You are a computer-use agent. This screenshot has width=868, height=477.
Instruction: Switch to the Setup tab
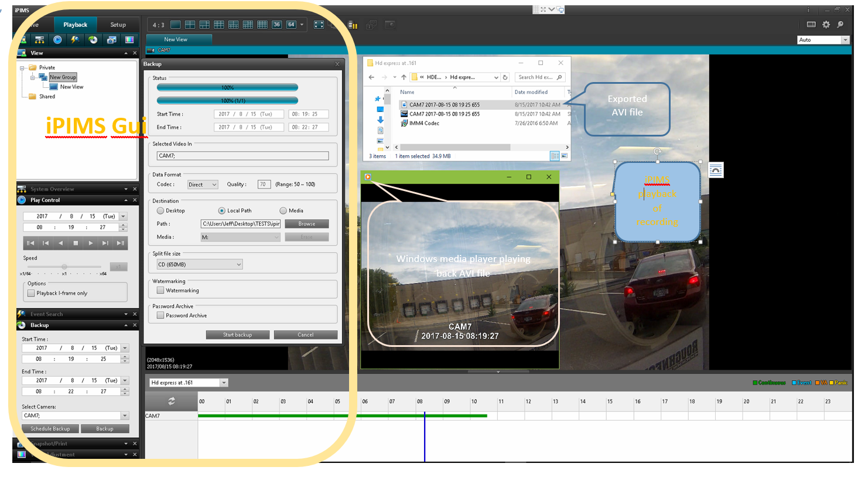(x=118, y=25)
